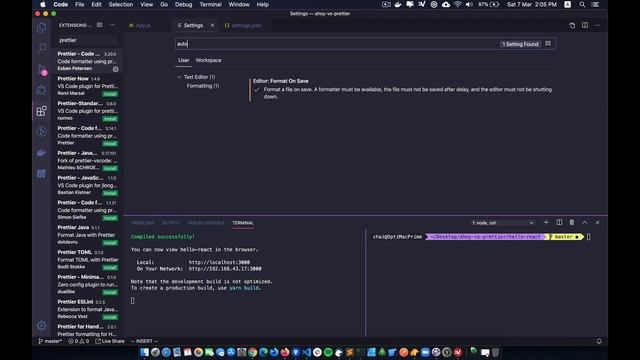Screen dimensions: 640x360
Task: Select the TERMINAL panel tab
Action: point(243,223)
